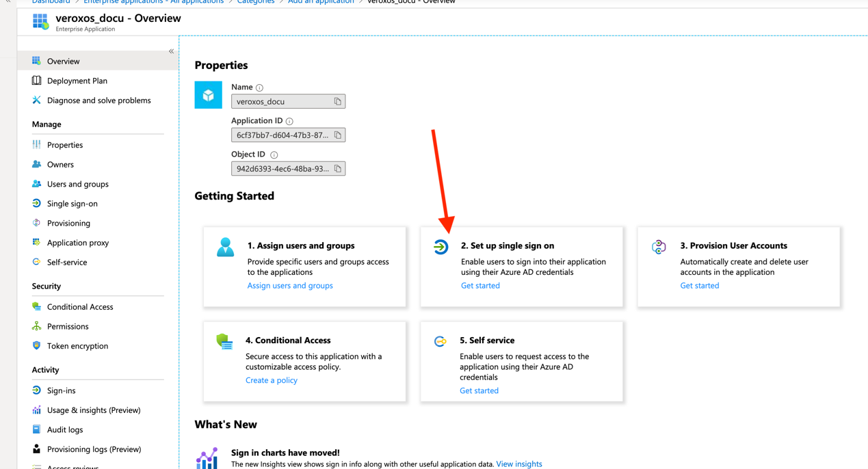Copy the Object ID value

(x=337, y=169)
